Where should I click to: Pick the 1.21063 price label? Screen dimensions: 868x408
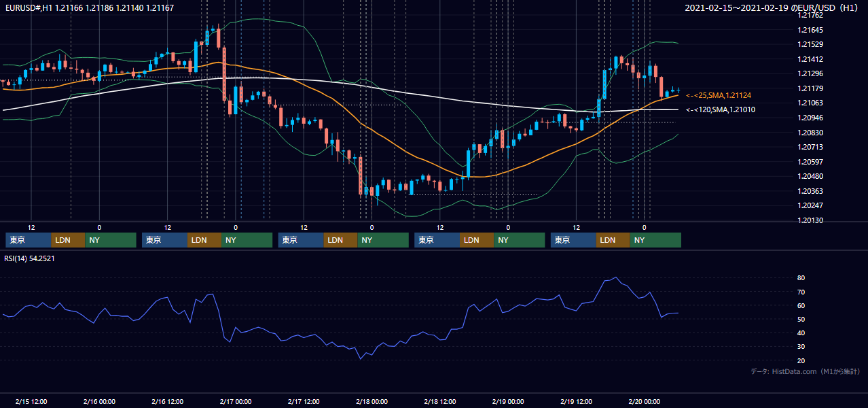coord(811,103)
